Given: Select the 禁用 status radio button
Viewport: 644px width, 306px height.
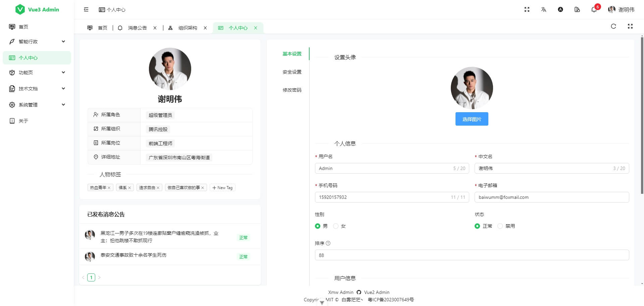Looking at the screenshot, I should click(500, 226).
